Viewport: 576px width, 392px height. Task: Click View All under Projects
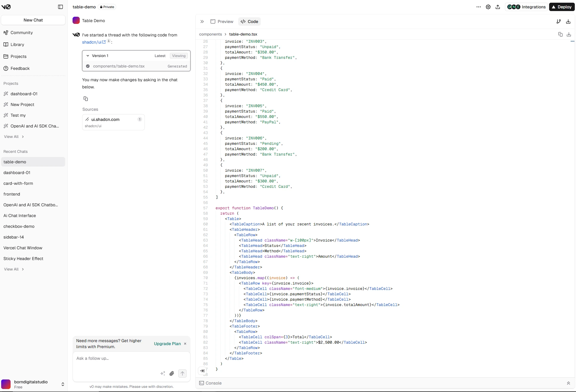click(14, 136)
